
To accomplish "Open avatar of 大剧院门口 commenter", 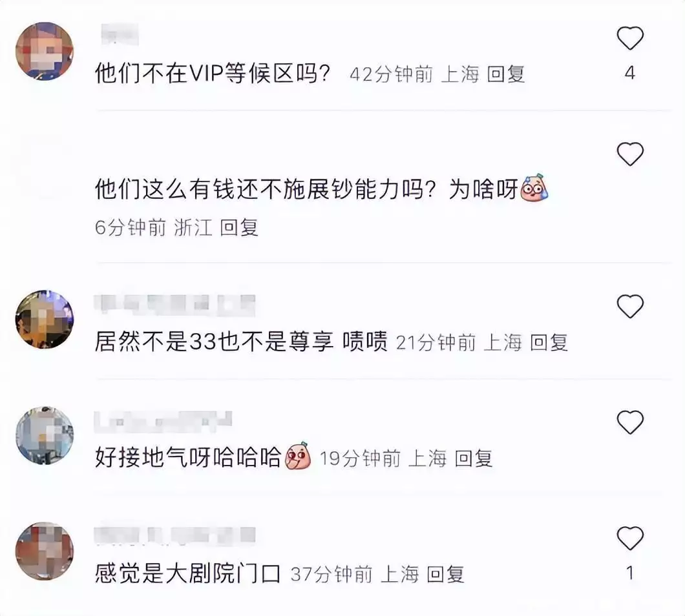I will point(45,551).
